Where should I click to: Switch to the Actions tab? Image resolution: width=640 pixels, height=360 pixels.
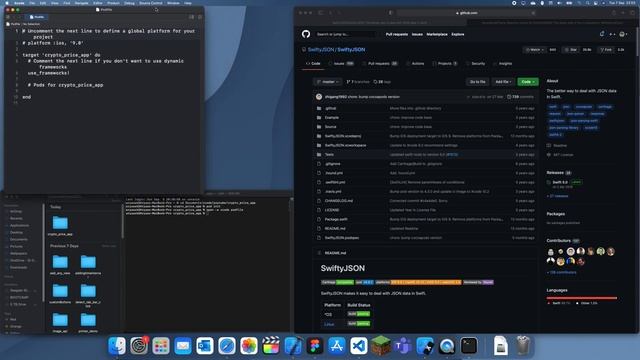(415, 64)
